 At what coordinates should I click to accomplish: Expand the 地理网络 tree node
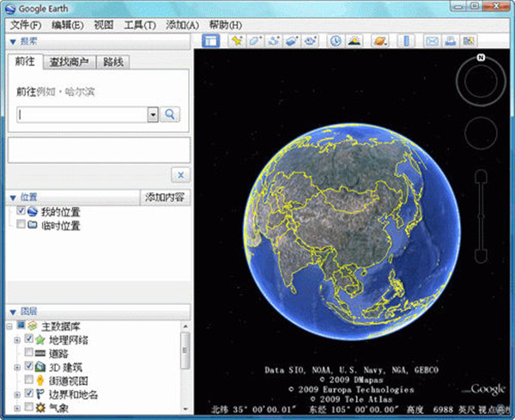16,340
